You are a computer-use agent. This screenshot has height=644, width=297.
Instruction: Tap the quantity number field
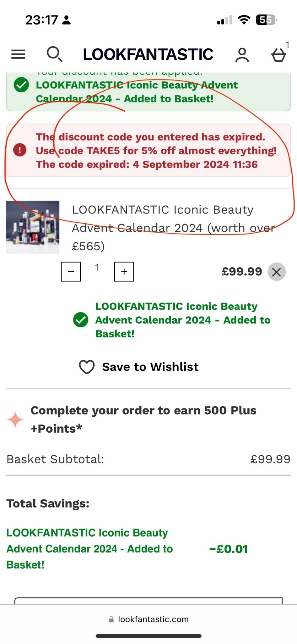coord(97,268)
